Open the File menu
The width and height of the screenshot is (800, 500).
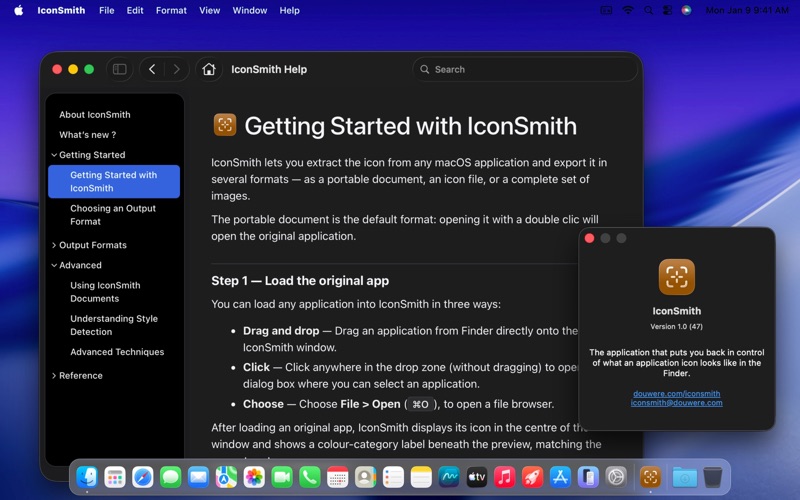pyautogui.click(x=107, y=10)
